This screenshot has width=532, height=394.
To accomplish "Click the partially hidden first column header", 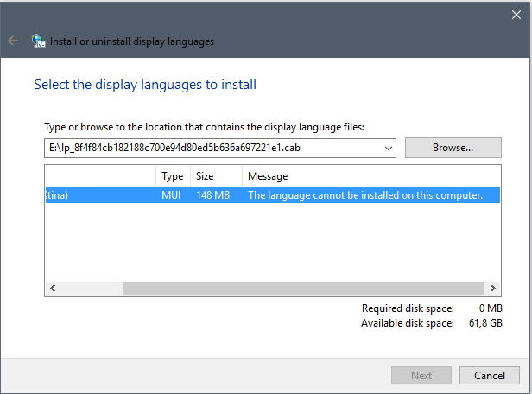I will click(100, 176).
